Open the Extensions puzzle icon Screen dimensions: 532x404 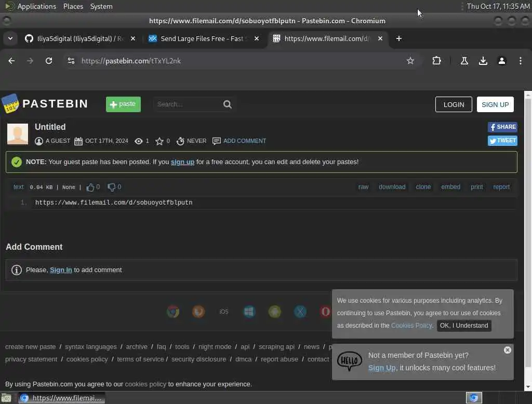pos(436,61)
